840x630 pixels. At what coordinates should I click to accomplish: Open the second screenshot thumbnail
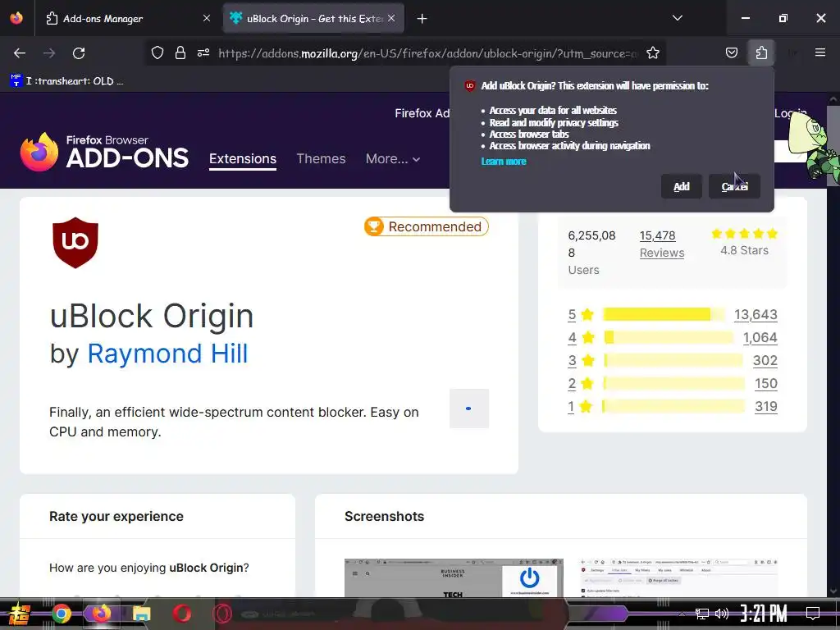tap(679, 578)
